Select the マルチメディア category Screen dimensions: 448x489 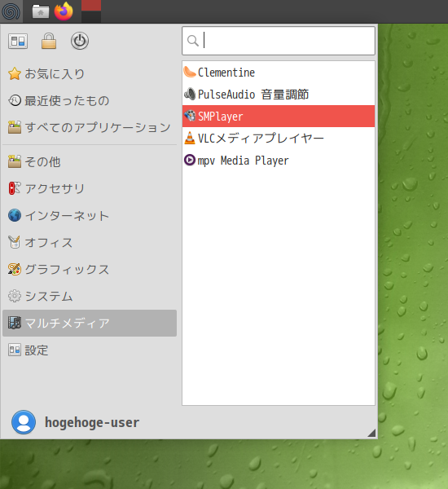pyautogui.click(x=90, y=323)
